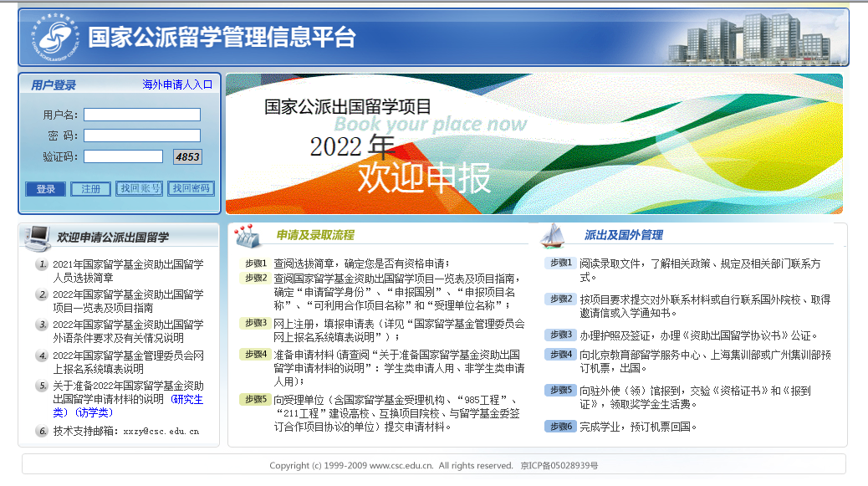868x486 pixels.
Task: Click 步骤4 label in 申请及录取流程
Action: pyautogui.click(x=255, y=355)
